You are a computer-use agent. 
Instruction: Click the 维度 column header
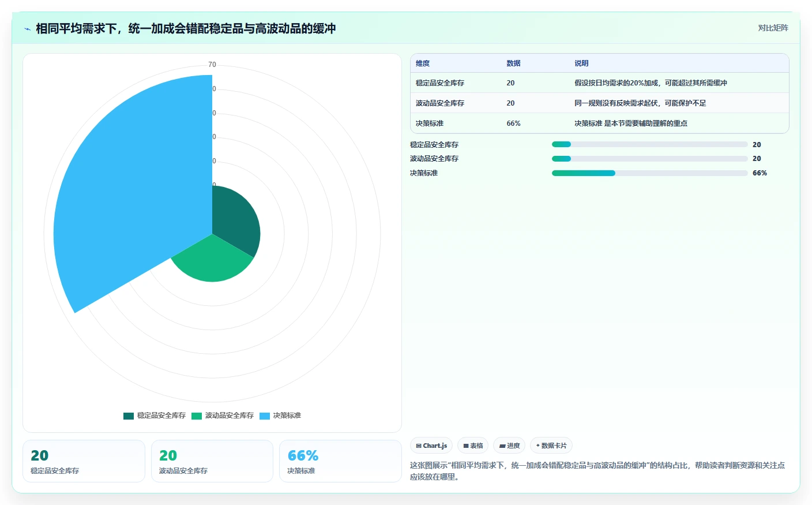coord(423,63)
